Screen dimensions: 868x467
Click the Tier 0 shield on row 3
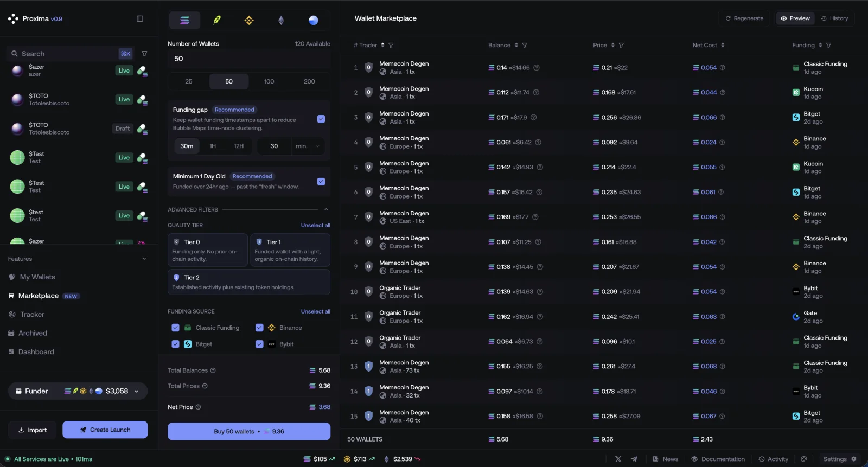pos(368,118)
